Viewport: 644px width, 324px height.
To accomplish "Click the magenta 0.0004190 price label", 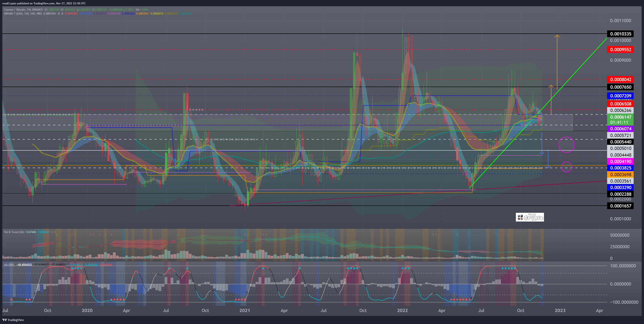I will (620, 161).
